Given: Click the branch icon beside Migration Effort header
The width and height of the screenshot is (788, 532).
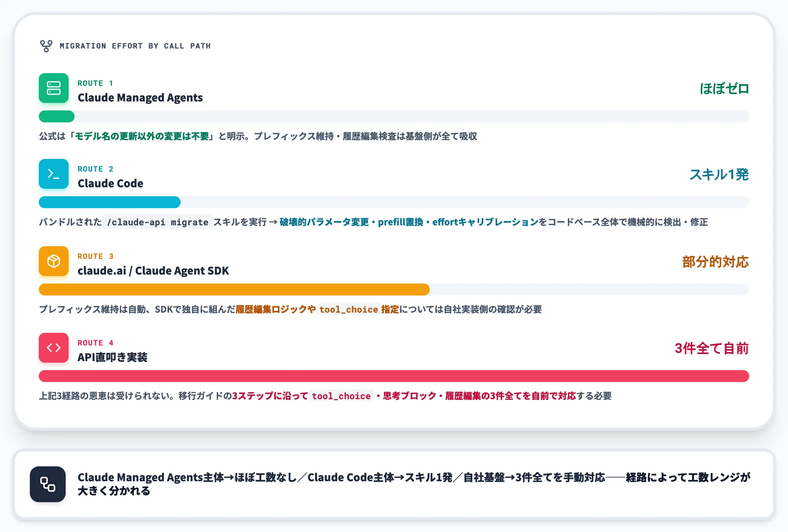Looking at the screenshot, I should tap(46, 46).
